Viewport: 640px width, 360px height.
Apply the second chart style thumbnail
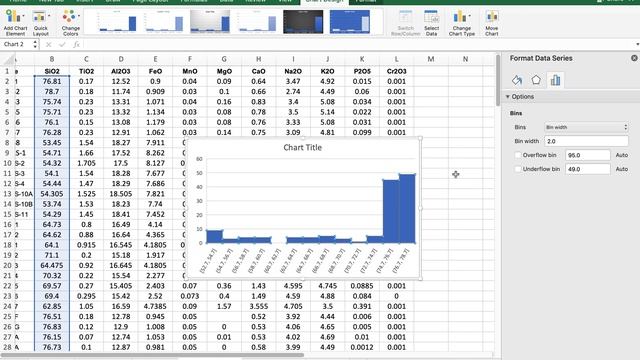[x=164, y=22]
